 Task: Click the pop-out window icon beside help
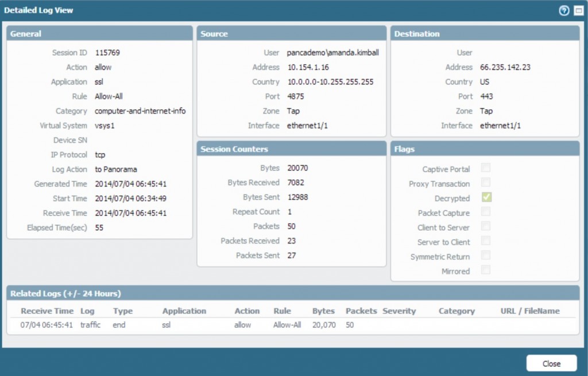[x=578, y=10]
